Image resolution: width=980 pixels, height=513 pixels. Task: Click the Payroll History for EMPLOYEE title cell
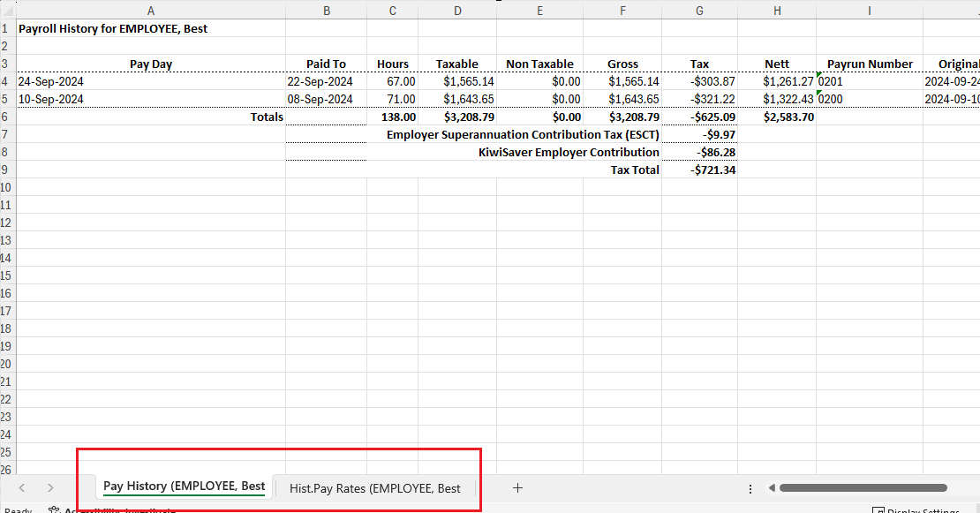(x=151, y=29)
